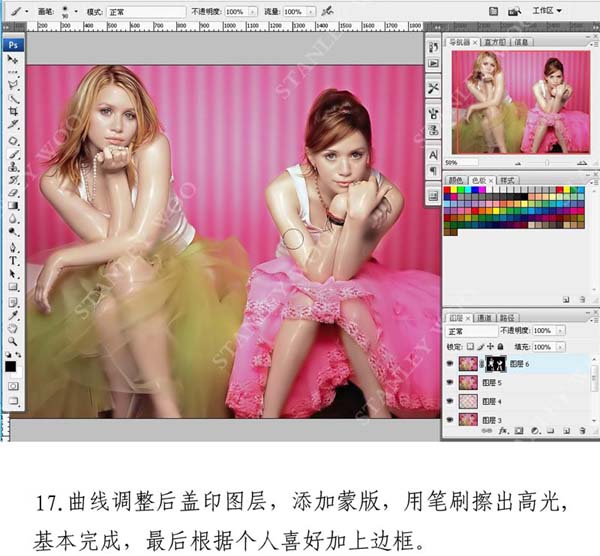Select the Move tool in the toolbox
The height and width of the screenshot is (556, 600).
click(13, 60)
